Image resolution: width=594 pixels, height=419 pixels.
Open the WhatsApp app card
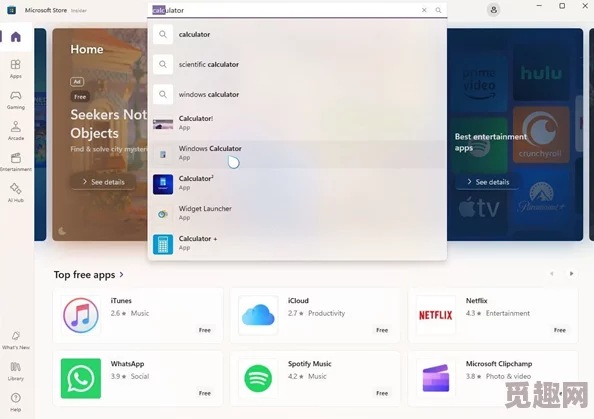point(138,378)
